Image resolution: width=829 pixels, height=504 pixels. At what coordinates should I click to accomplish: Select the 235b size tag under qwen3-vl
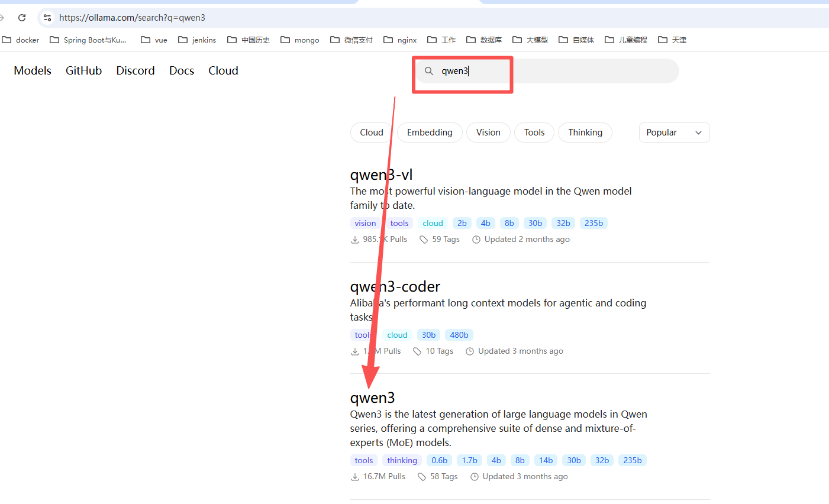(593, 223)
